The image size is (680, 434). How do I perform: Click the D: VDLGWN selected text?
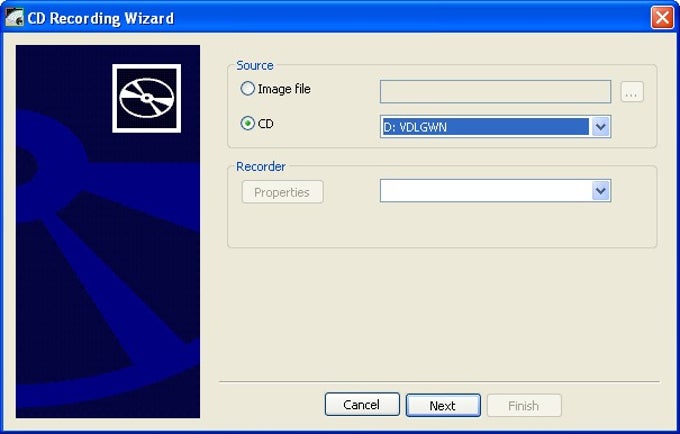point(415,127)
